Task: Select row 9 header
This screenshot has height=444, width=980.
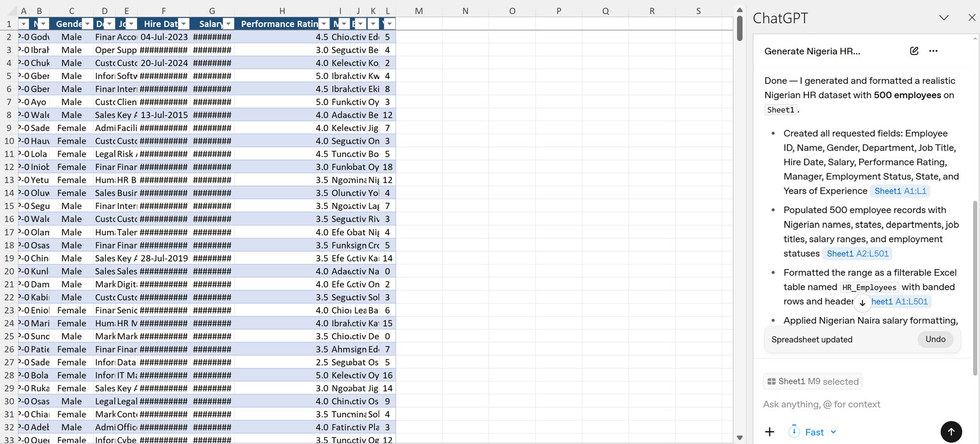Action: tap(9, 128)
